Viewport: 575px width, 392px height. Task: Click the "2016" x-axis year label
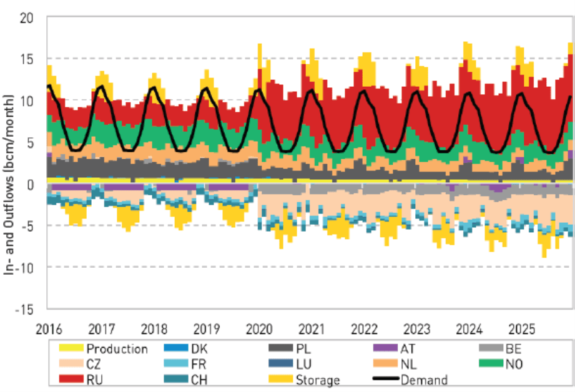click(x=49, y=329)
